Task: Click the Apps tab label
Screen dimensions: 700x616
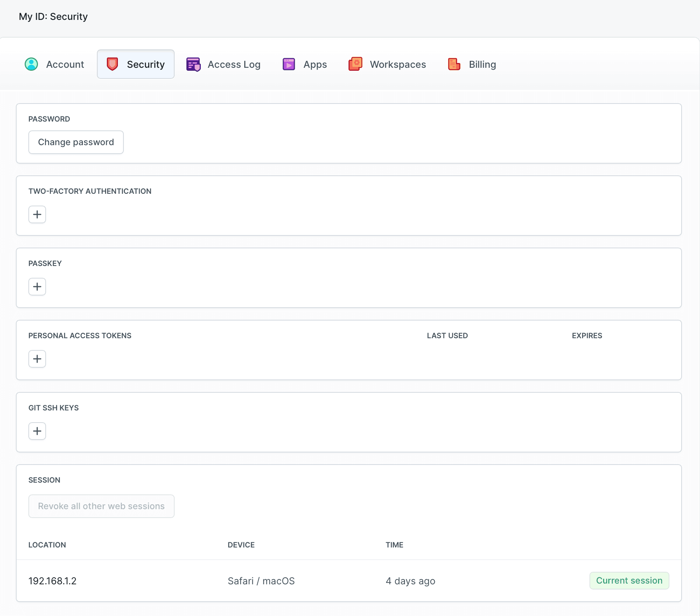Action: pyautogui.click(x=315, y=64)
